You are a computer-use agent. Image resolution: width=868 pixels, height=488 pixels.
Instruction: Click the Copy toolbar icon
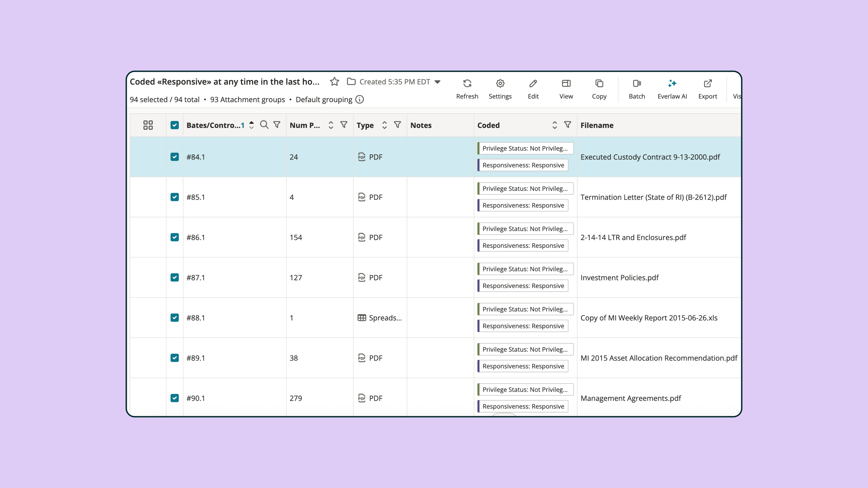tap(599, 83)
